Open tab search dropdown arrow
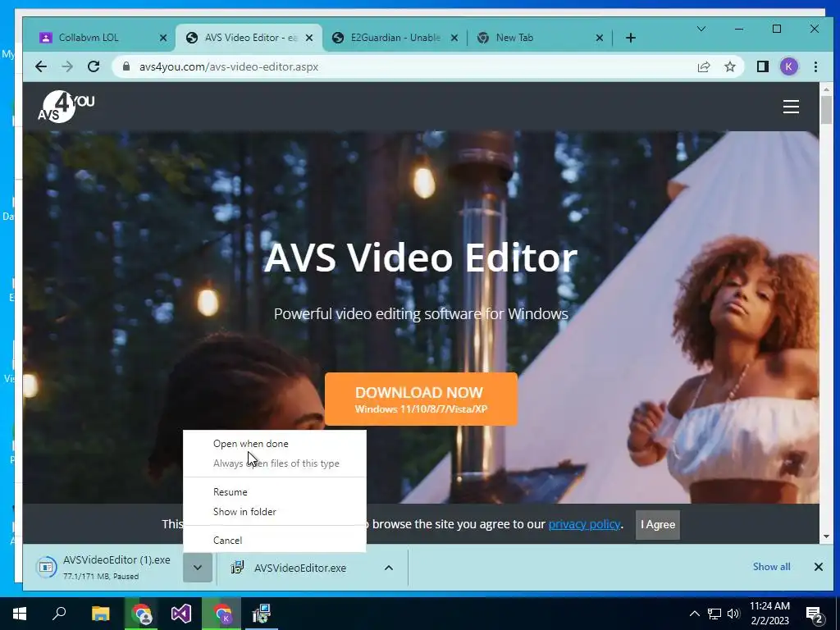This screenshot has width=840, height=630. [701, 29]
